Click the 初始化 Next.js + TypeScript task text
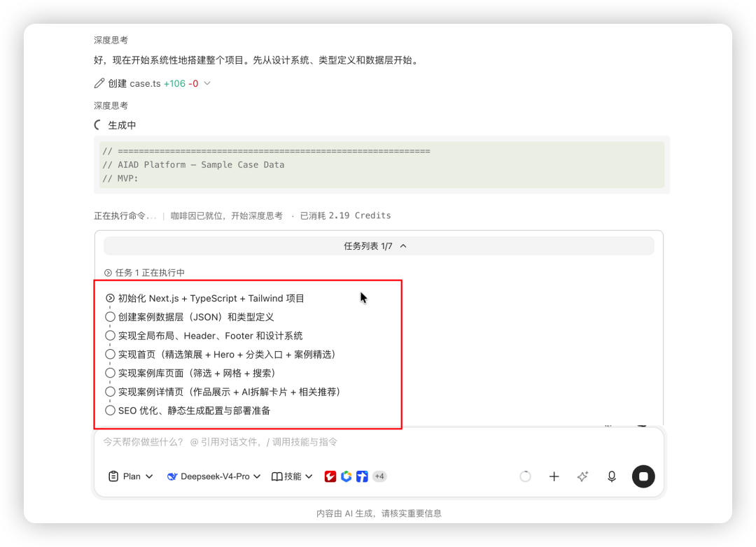Image resolution: width=756 pixels, height=547 pixels. tap(211, 298)
